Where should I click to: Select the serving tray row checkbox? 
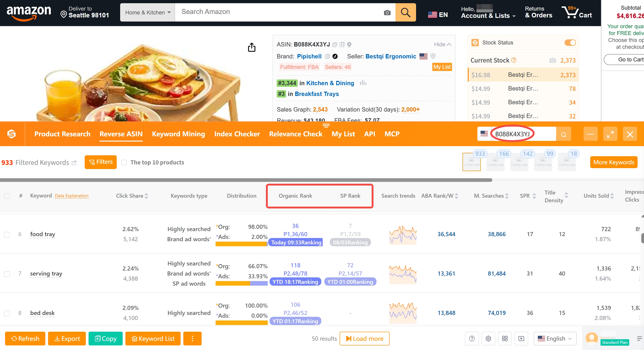(x=7, y=274)
